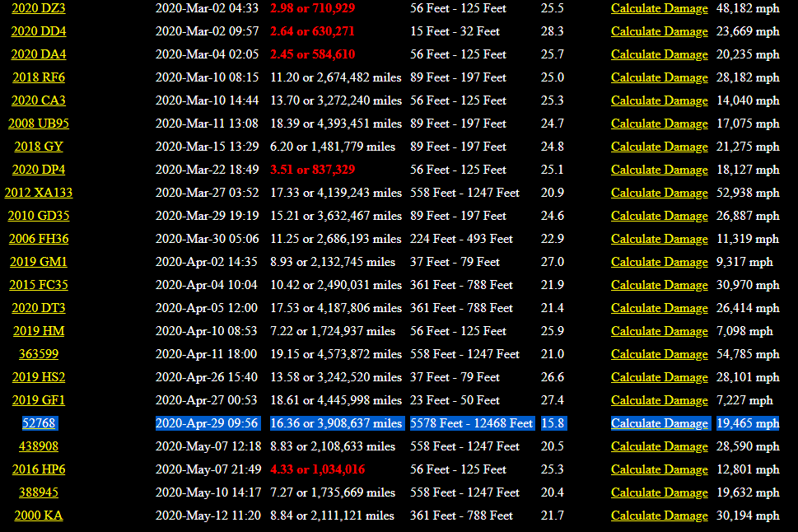Open the 2008 UB95 asteroid link
This screenshot has height=532, width=798.
pyautogui.click(x=39, y=124)
